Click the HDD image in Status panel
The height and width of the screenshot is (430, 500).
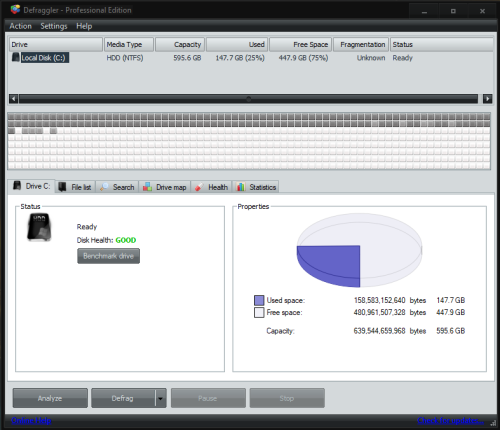point(39,227)
